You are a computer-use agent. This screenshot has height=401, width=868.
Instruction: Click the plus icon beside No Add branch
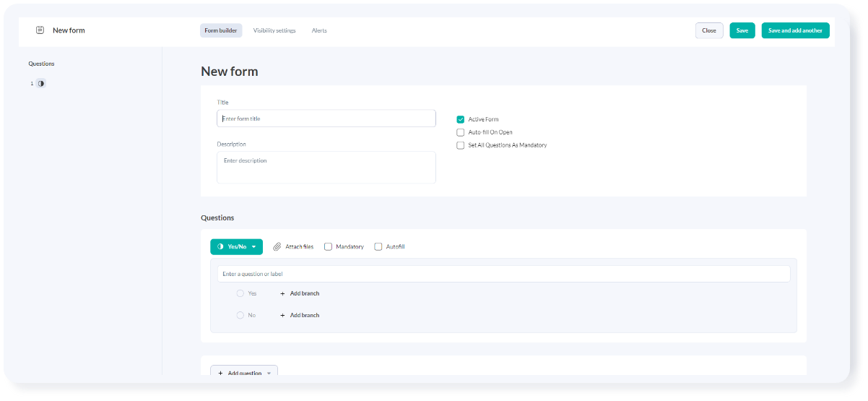coord(282,316)
